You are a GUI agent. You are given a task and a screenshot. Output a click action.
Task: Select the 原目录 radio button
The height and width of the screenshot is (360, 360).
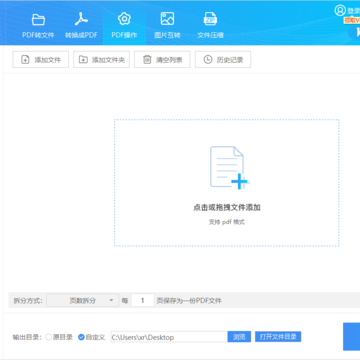pyautogui.click(x=48, y=337)
